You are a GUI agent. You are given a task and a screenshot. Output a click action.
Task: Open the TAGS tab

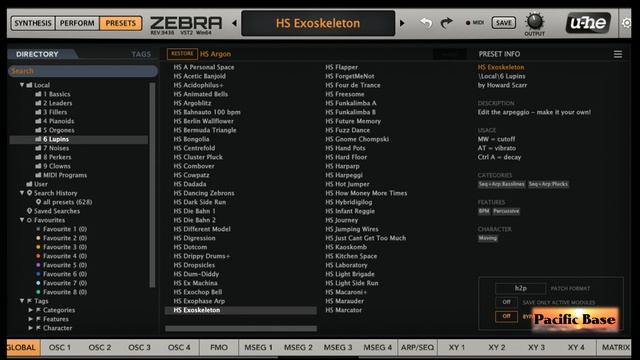(141, 54)
